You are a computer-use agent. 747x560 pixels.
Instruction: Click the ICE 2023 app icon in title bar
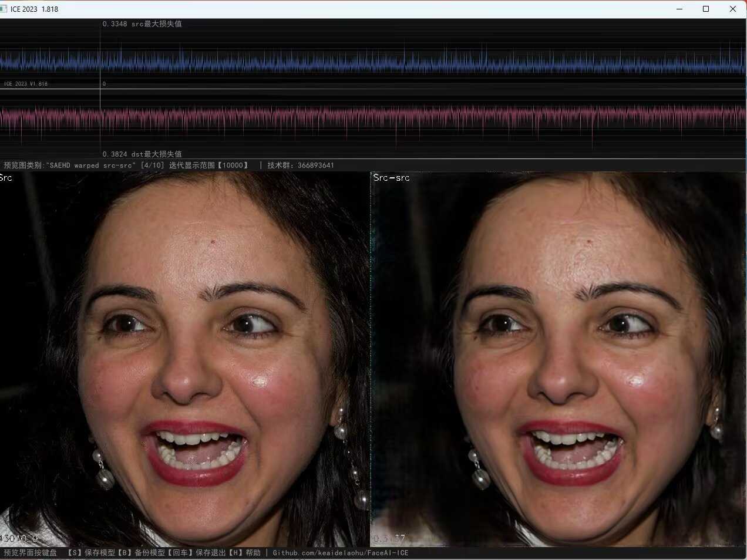[x=4, y=9]
